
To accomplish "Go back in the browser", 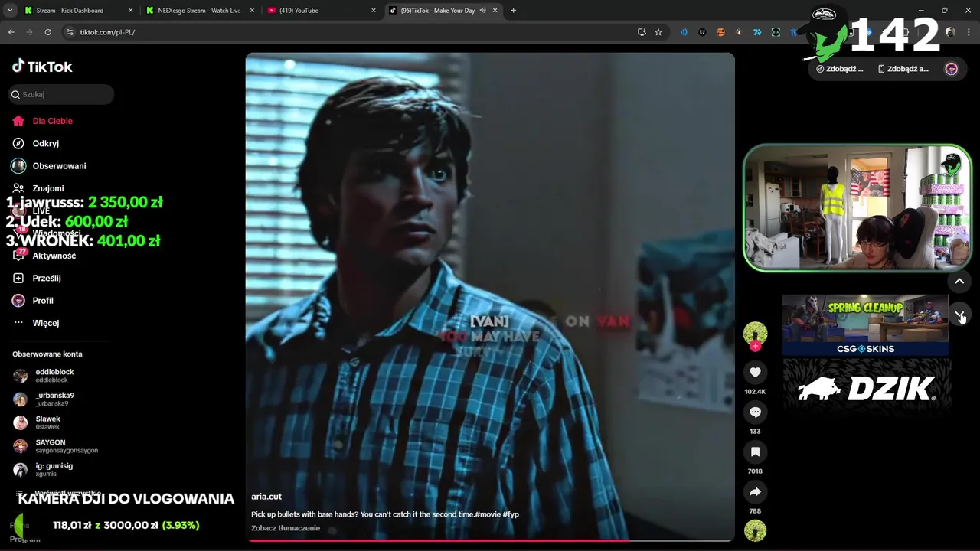I will (x=11, y=32).
